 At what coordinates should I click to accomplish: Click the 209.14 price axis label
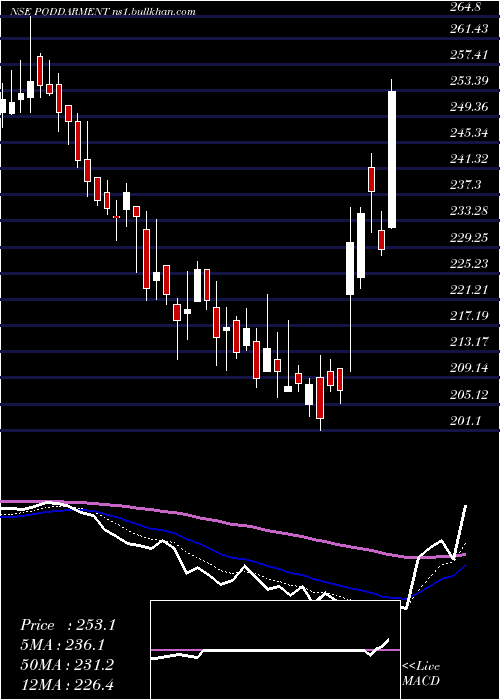pyautogui.click(x=470, y=368)
